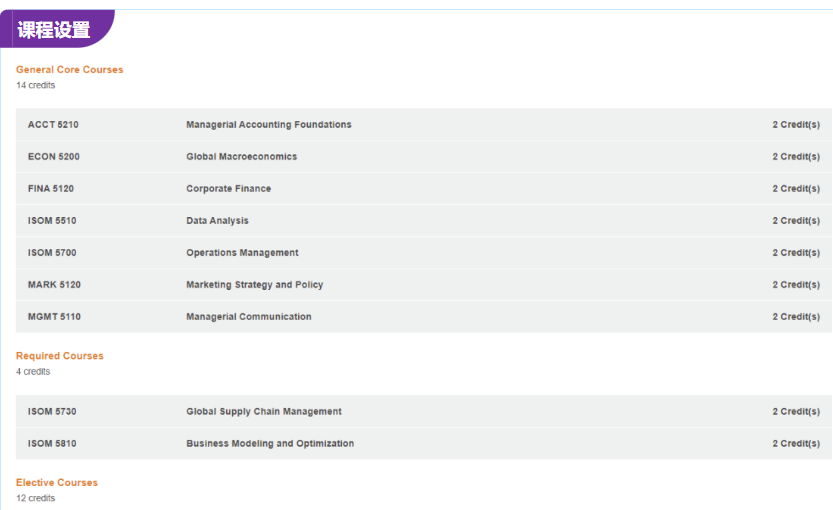
Task: Click course code ISOM 5810
Action: [x=52, y=444]
